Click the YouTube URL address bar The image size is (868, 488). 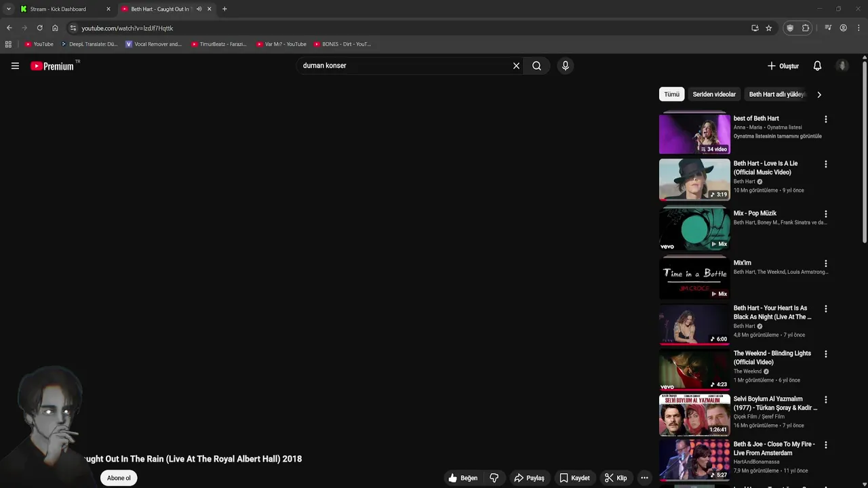tap(407, 28)
